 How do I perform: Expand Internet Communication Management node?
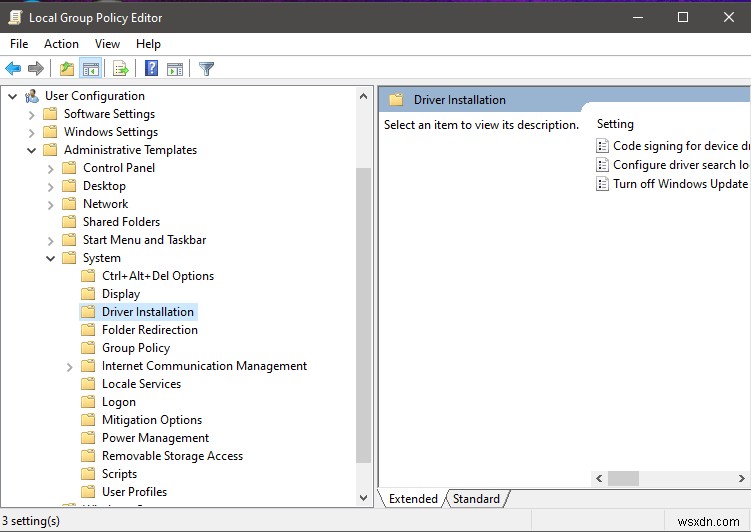pos(70,367)
